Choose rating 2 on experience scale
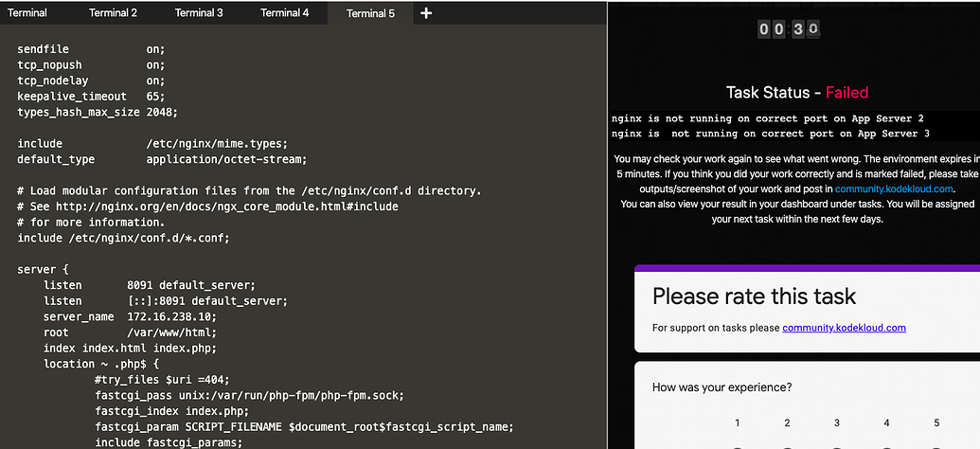Screen dimensions: 980x449 click(787, 423)
